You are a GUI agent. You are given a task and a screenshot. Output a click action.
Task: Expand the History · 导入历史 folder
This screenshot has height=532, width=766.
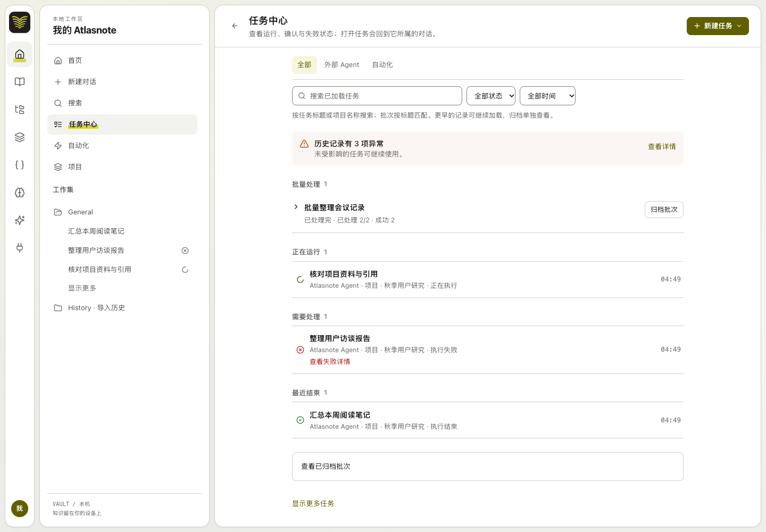tap(122, 307)
